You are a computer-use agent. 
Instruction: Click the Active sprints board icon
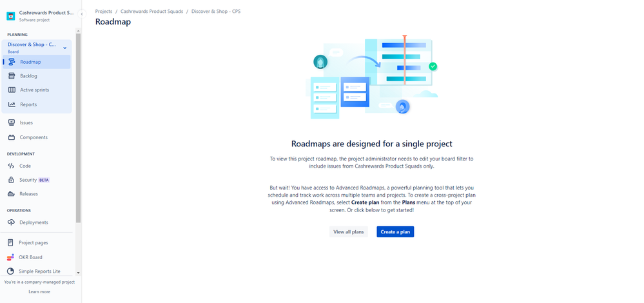tap(12, 90)
